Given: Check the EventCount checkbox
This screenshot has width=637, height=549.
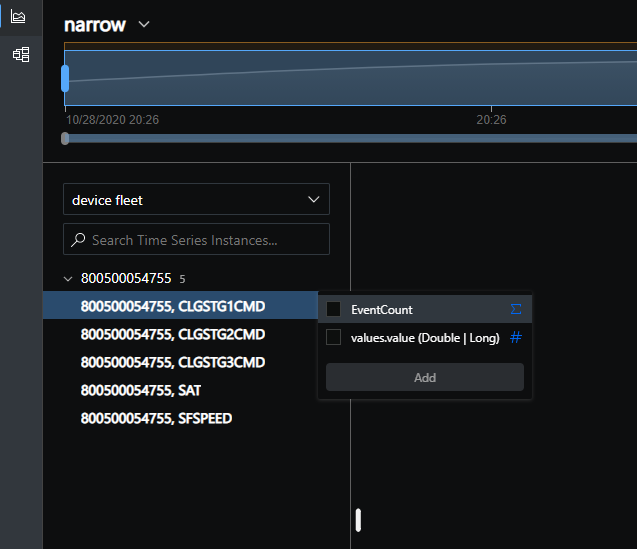Looking at the screenshot, I should 334,309.
